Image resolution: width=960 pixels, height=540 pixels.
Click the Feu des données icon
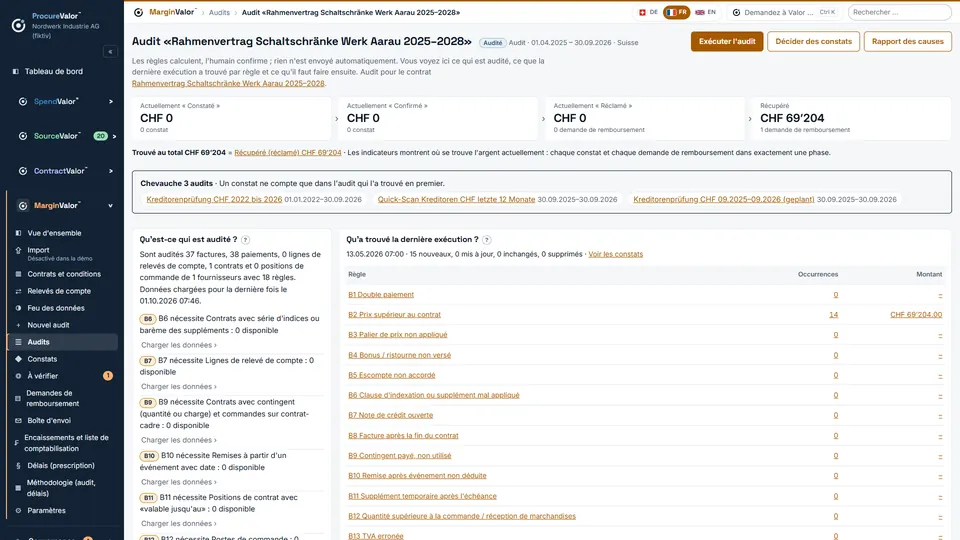pos(18,308)
